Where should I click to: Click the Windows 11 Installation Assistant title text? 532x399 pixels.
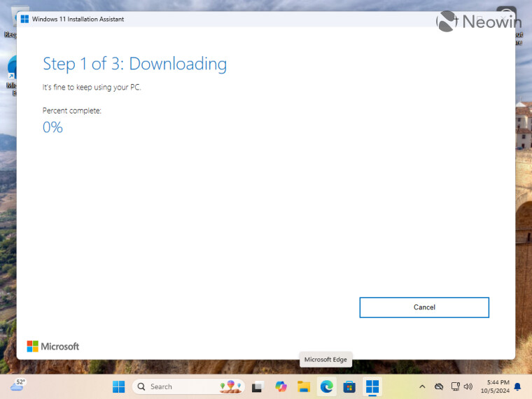point(78,20)
